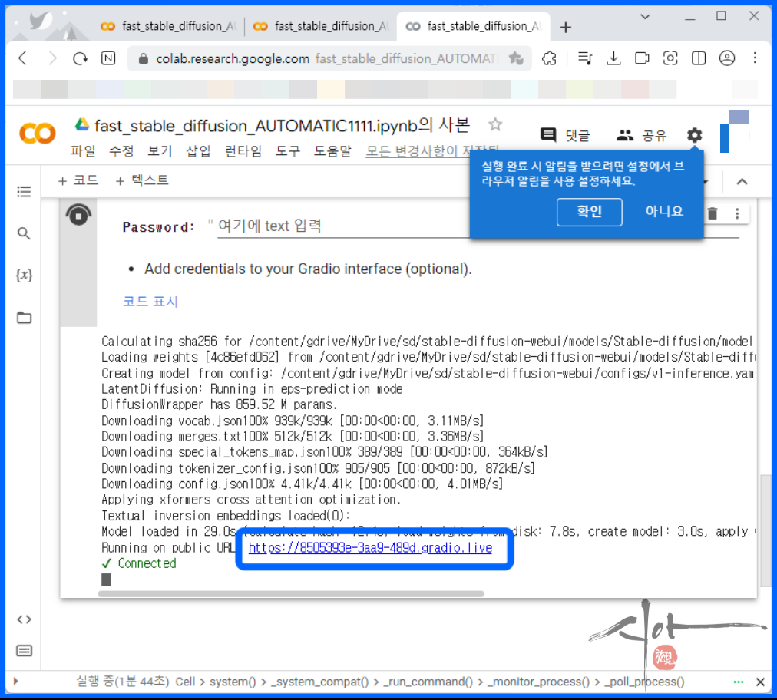Expand the status bar triangle at bottom left
The width and height of the screenshot is (777, 700).
16,681
